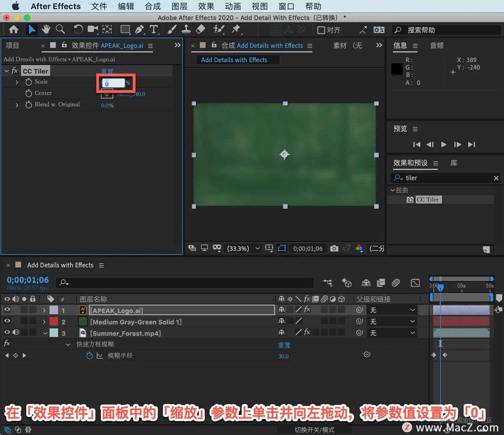The image size is (504, 435).
Task: Select the Zoom magnifier tool
Action: pyautogui.click(x=60, y=30)
